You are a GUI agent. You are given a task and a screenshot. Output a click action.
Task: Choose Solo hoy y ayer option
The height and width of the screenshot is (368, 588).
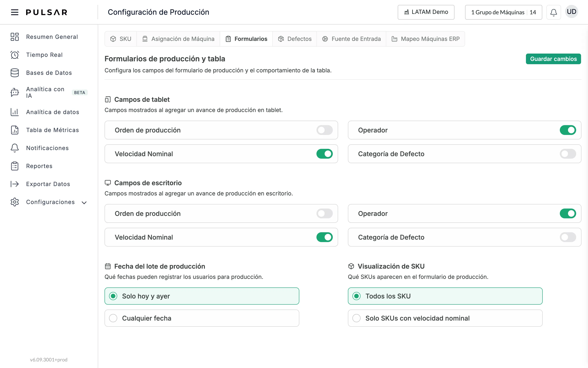(x=202, y=296)
